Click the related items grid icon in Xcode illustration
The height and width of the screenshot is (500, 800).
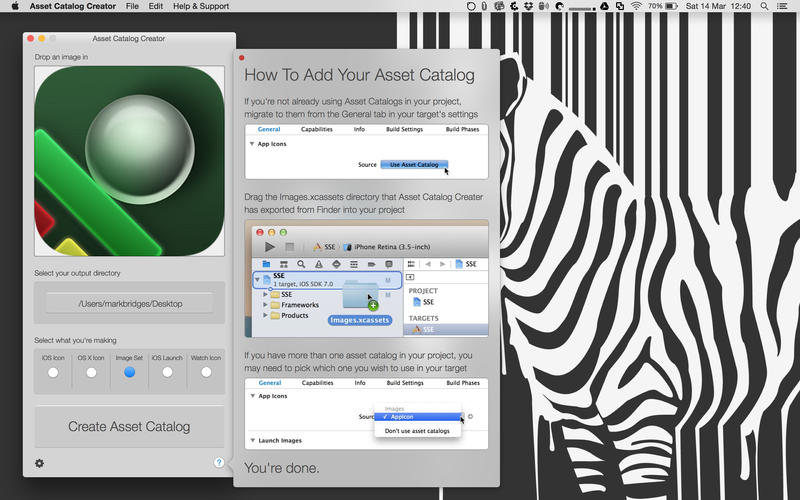(x=411, y=264)
